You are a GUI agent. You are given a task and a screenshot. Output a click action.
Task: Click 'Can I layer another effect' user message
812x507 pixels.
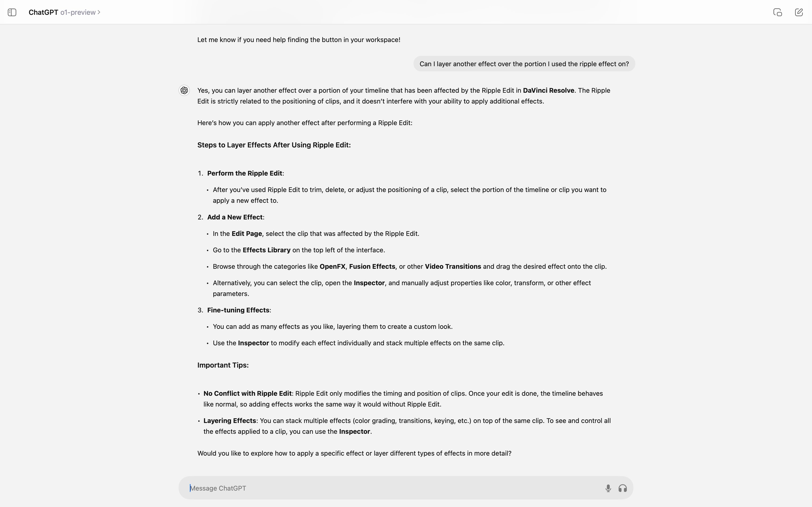point(524,64)
